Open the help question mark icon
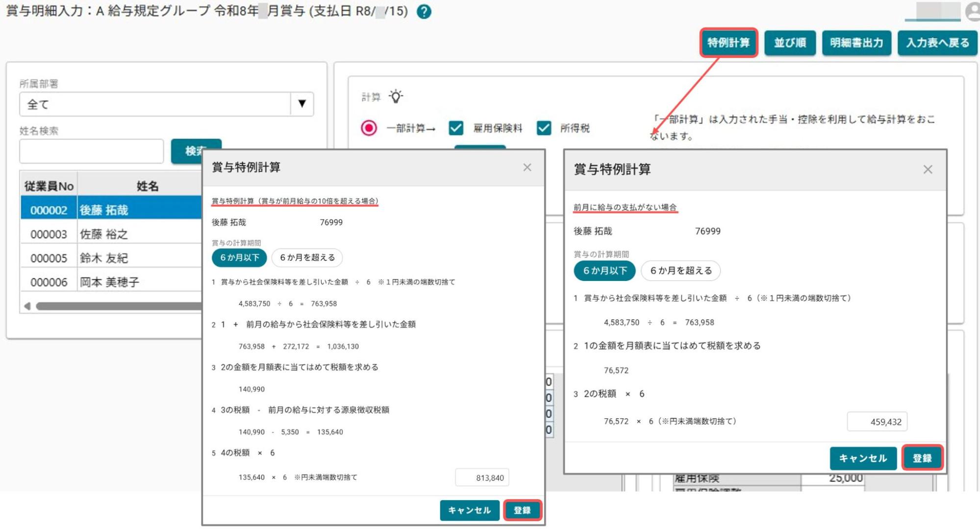The height and width of the screenshot is (529, 980). 424,12
